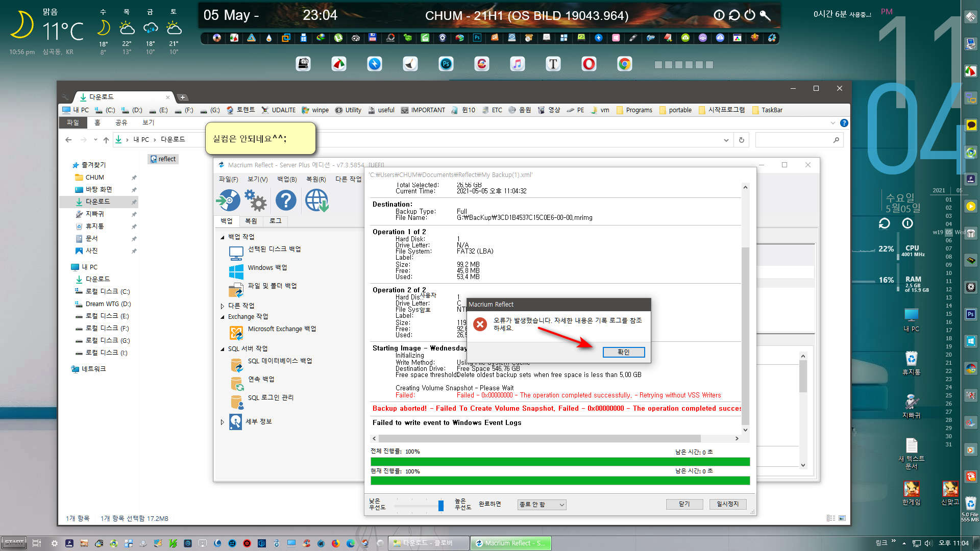
Task: Click the 닫기 button in the backup window
Action: click(x=684, y=504)
